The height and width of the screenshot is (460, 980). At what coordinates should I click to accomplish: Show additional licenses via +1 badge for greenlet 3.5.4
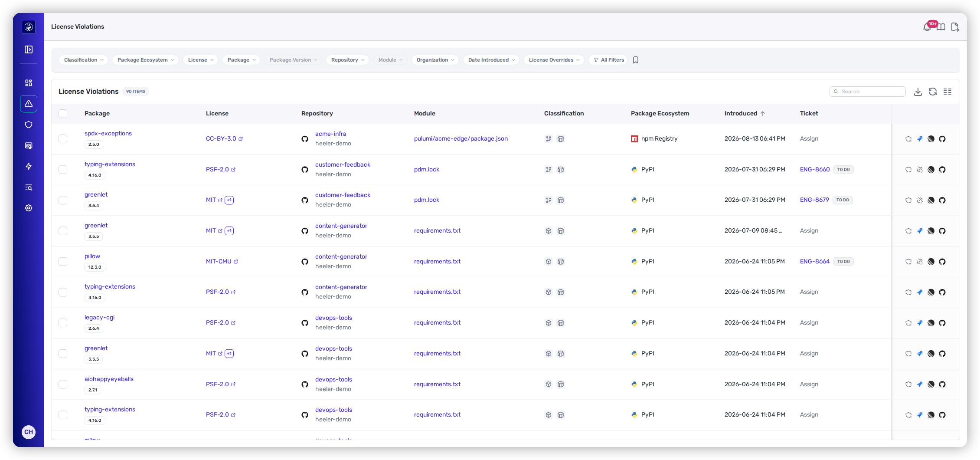coord(229,200)
